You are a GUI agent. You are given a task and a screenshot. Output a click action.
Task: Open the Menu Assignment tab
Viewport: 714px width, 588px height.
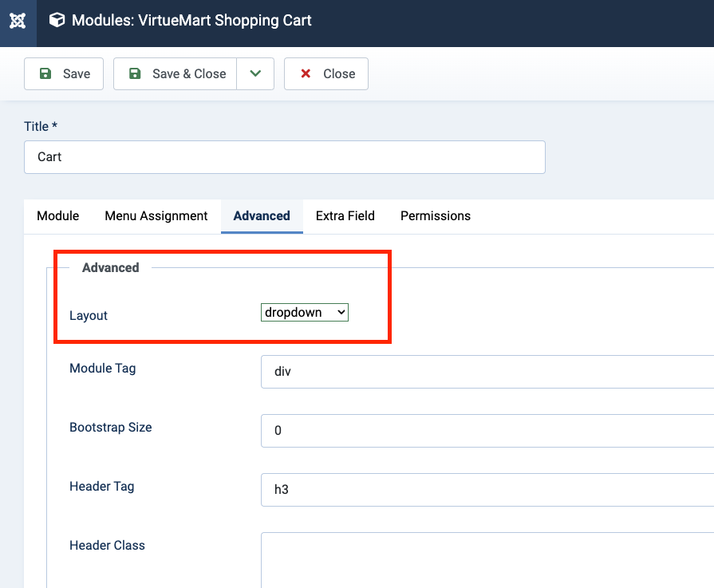[x=156, y=215]
